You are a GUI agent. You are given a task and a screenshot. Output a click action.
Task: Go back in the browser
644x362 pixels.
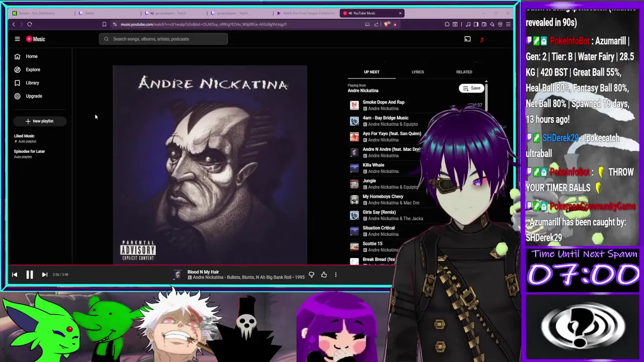point(14,24)
